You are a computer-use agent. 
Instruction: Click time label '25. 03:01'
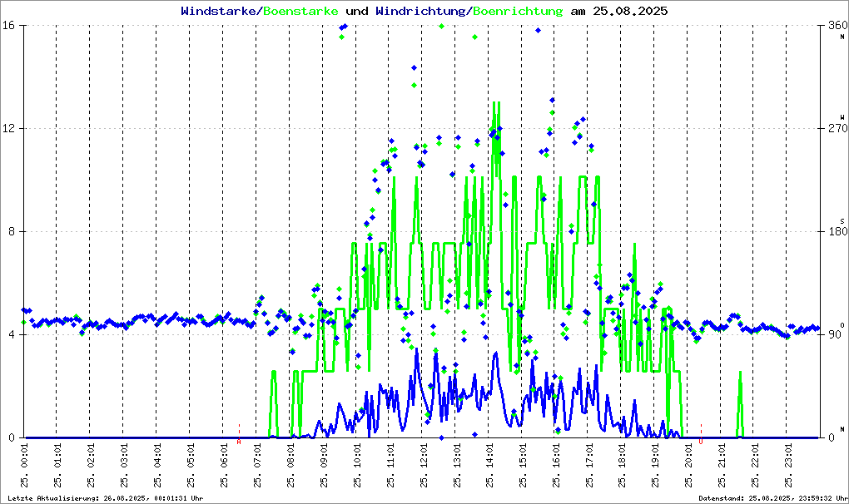124,466
